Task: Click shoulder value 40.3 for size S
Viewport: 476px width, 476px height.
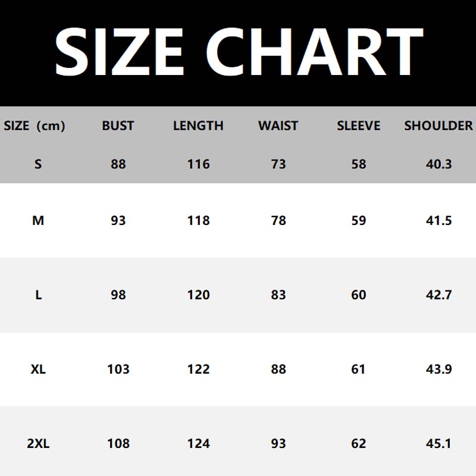Action: coord(439,164)
